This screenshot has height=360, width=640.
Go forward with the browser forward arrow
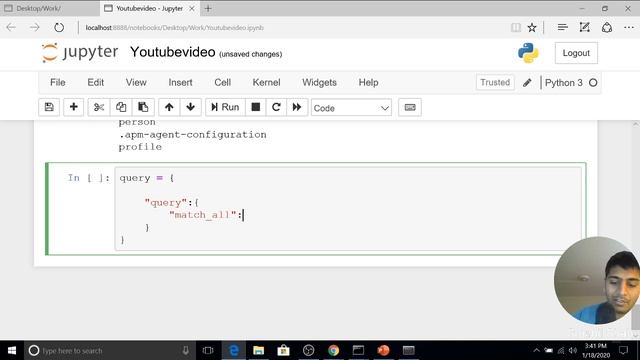pos(35,27)
